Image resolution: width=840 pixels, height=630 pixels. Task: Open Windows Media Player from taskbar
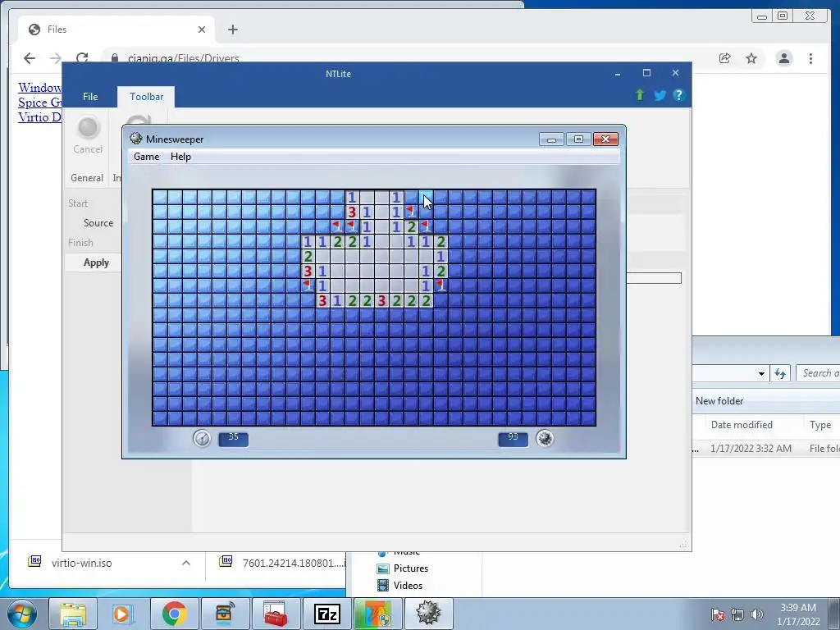click(121, 614)
